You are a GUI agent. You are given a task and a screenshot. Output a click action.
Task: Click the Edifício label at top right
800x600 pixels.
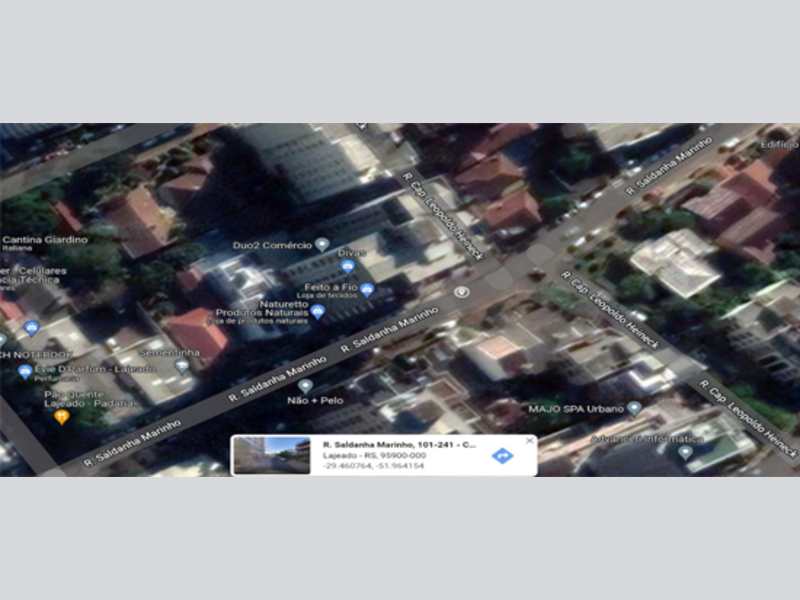pyautogui.click(x=780, y=145)
